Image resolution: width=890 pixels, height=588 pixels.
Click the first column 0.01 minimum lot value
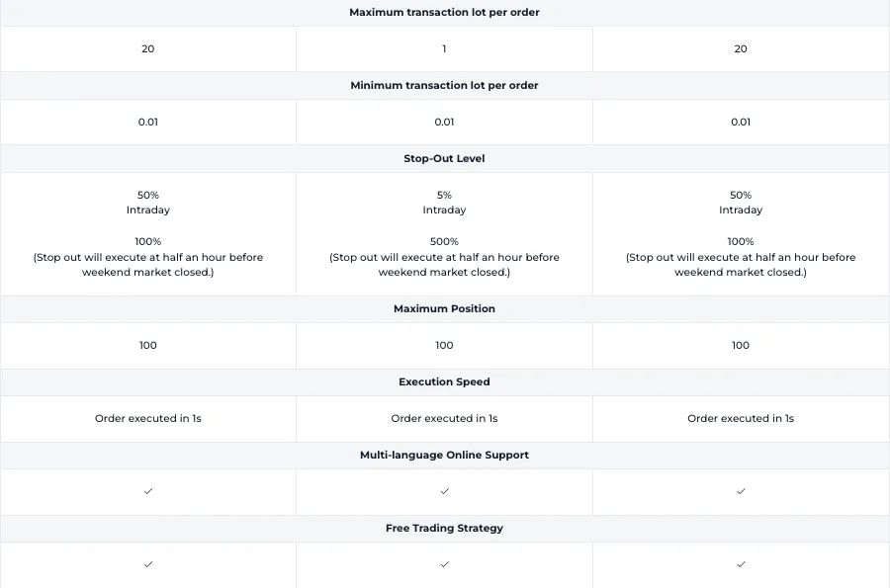[148, 122]
